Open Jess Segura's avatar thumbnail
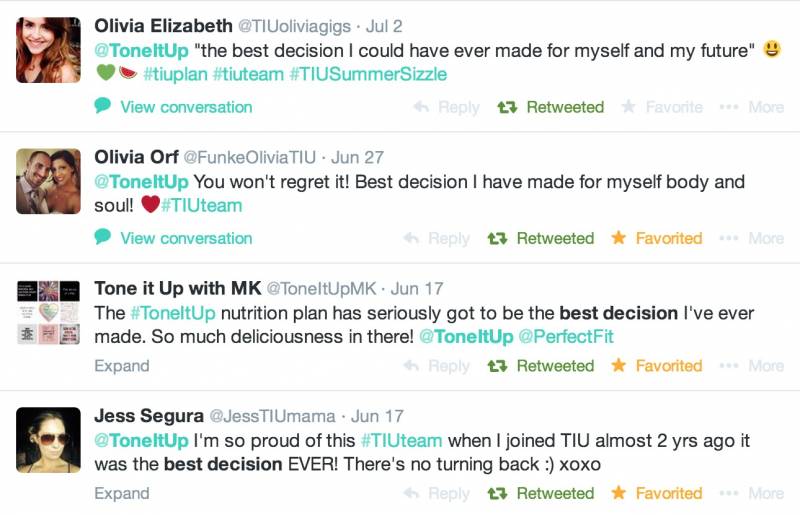Viewport: 800px width, 515px height. coord(48,440)
